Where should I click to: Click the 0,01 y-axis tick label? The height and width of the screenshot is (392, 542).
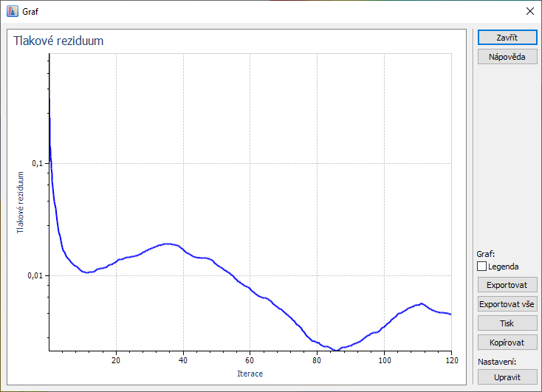point(35,276)
